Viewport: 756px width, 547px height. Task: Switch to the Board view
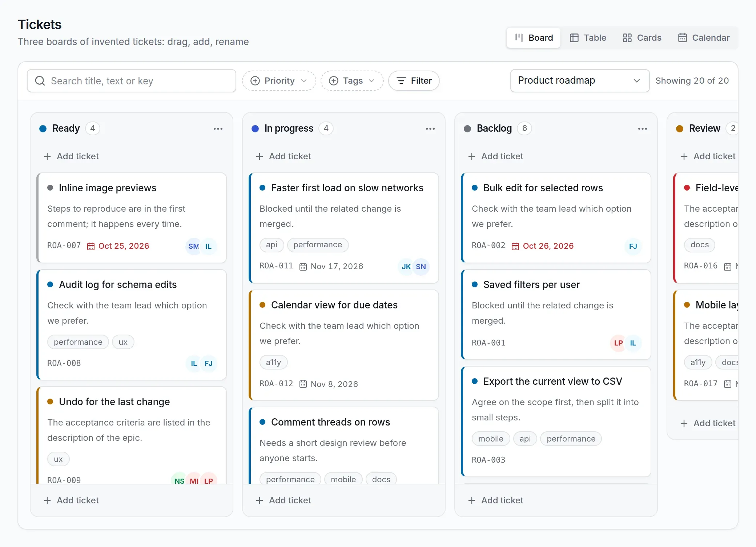534,38
